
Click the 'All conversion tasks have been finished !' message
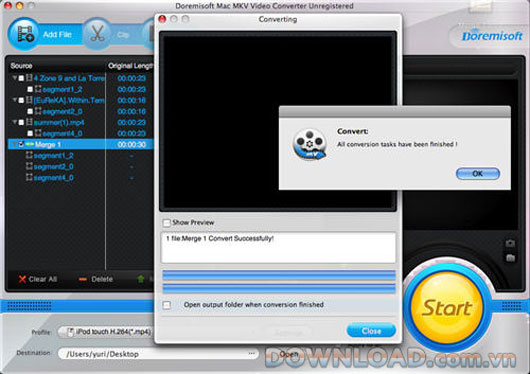pos(397,144)
